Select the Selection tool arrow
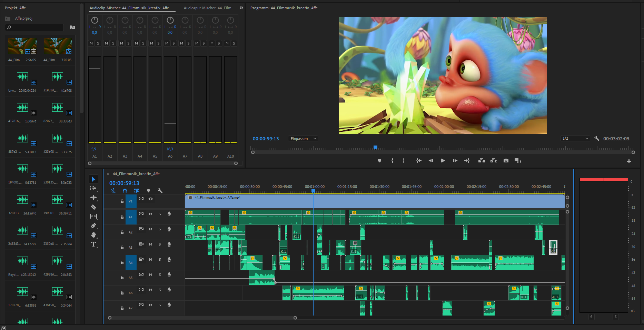Viewport: 644px width, 330px height. coord(93,179)
